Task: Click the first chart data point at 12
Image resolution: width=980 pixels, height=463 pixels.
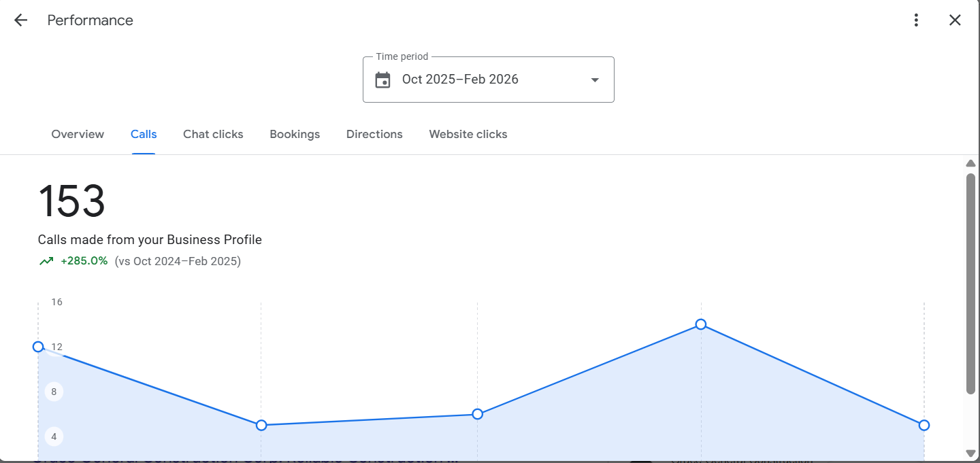Action: (x=38, y=347)
